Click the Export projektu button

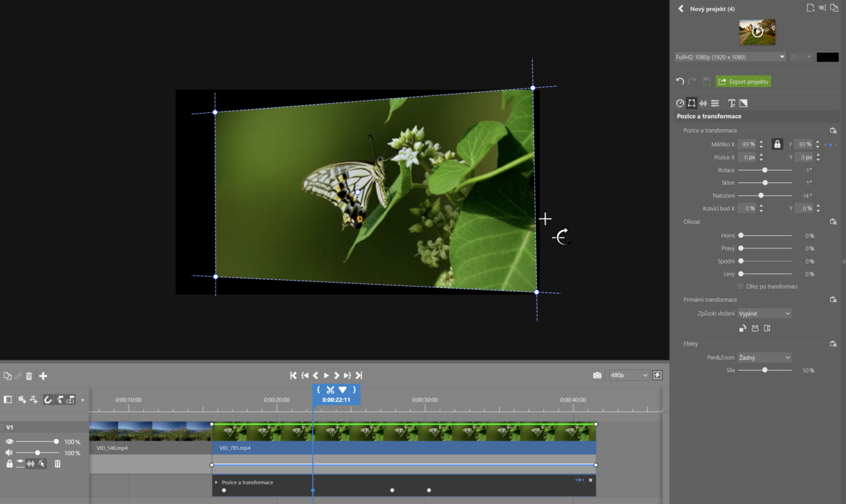tap(743, 81)
